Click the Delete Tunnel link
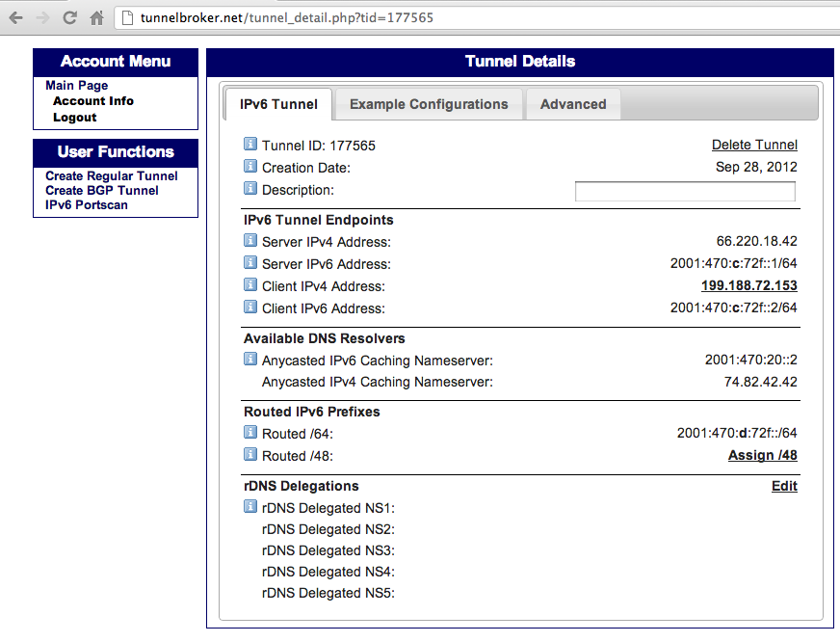The image size is (840, 642). click(754, 145)
